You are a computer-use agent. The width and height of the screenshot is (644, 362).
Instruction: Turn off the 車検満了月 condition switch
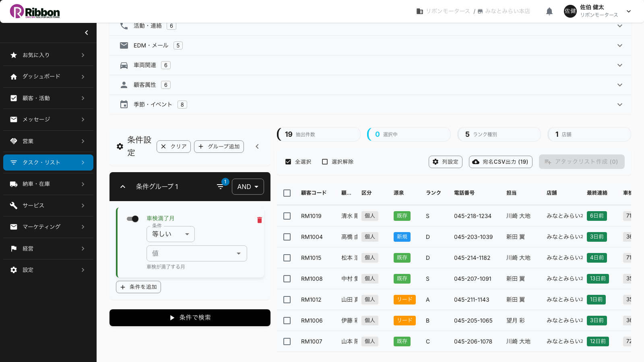[133, 219]
